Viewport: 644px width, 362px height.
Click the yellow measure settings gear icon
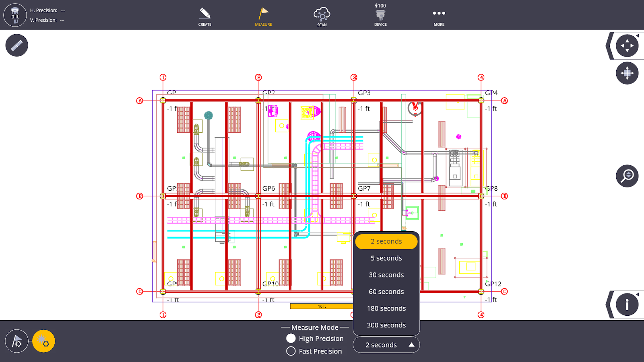click(x=43, y=341)
